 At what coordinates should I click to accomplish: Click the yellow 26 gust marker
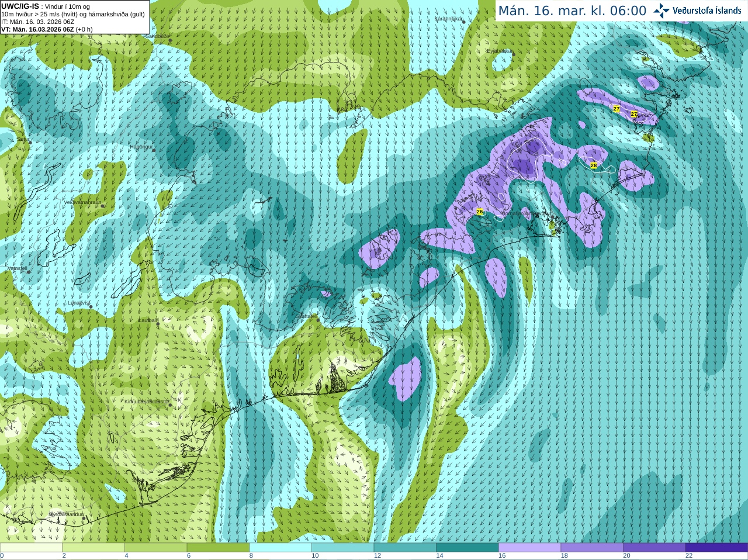[480, 212]
